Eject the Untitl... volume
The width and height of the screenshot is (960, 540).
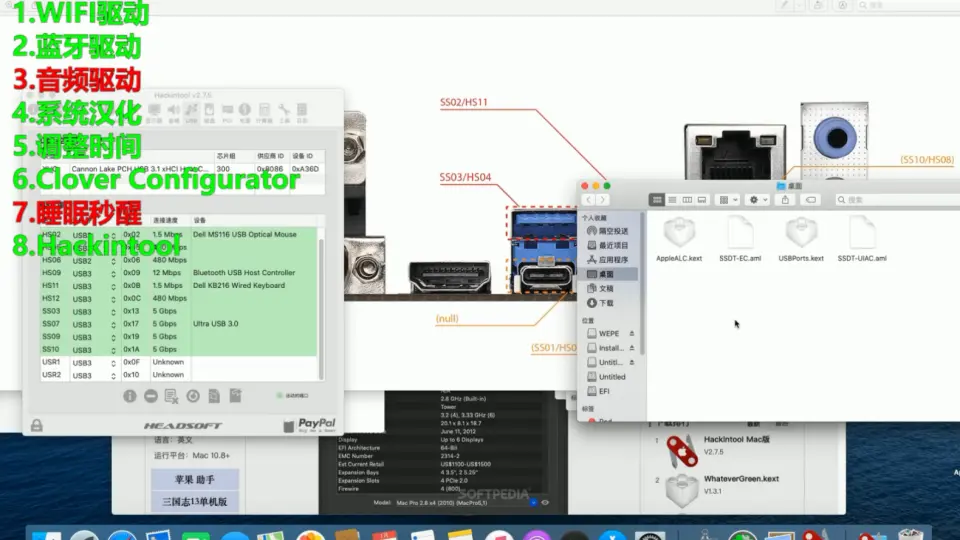click(x=632, y=362)
